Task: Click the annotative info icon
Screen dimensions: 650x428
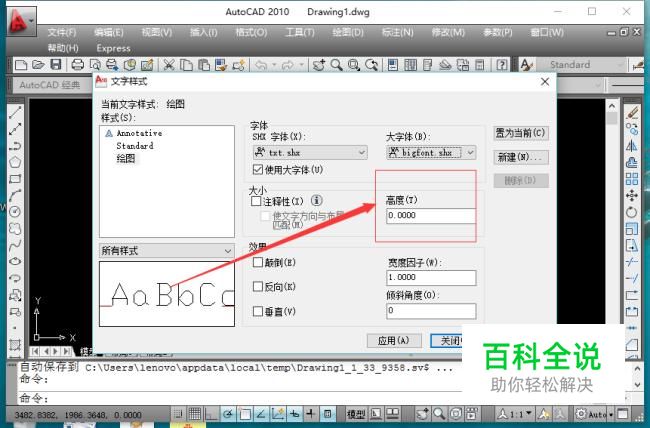Action: click(317, 201)
